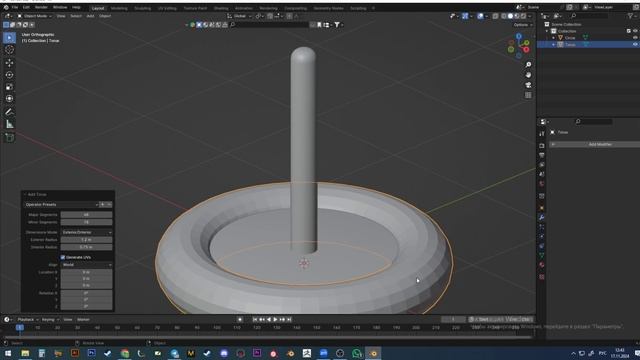This screenshot has height=360, width=640.
Task: Jump to the timeline start
Action: (255, 320)
